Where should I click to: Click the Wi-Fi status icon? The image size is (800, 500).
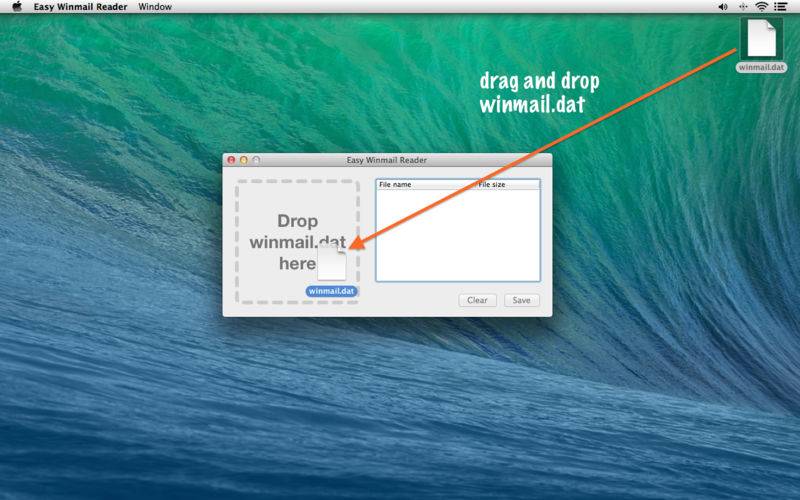[761, 7]
